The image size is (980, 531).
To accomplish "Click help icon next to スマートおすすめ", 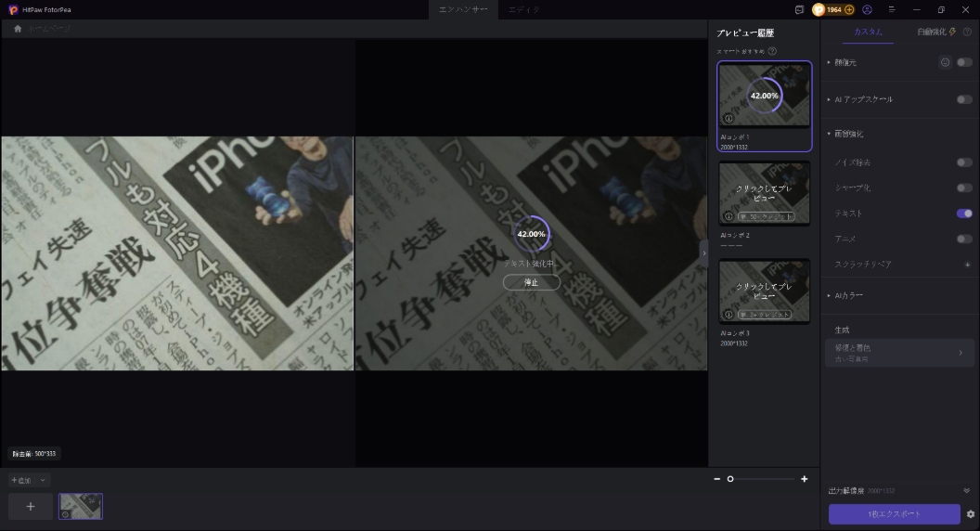I will 772,51.
